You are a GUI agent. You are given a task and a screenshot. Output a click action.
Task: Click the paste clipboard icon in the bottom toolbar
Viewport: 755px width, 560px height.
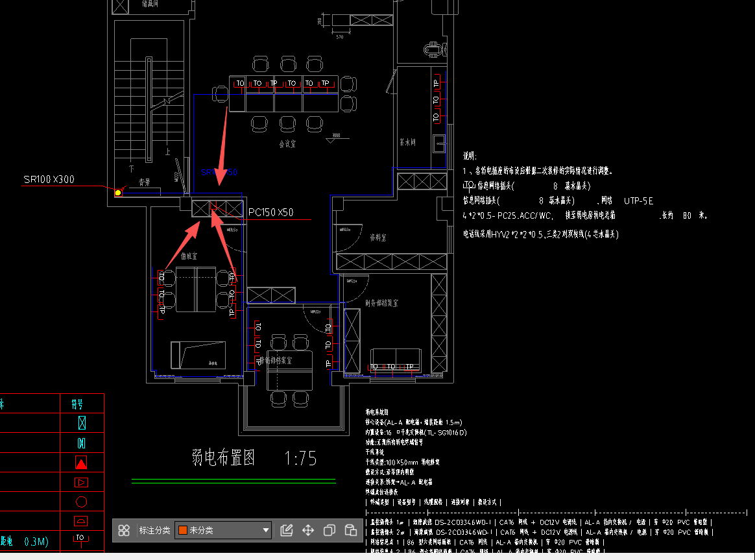(351, 530)
